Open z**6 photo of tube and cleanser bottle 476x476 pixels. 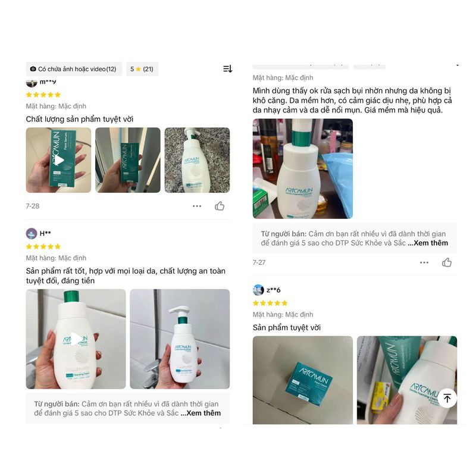pos(407,380)
